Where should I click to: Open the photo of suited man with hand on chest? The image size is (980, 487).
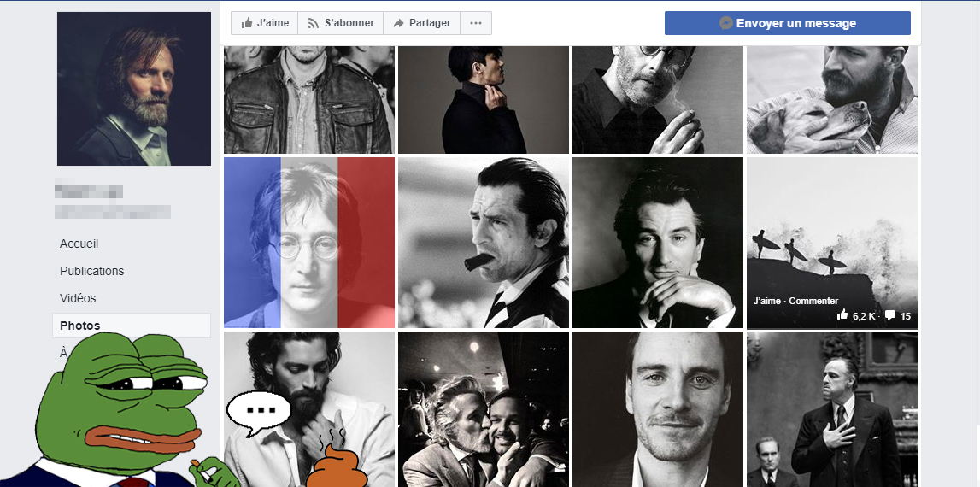click(x=831, y=409)
